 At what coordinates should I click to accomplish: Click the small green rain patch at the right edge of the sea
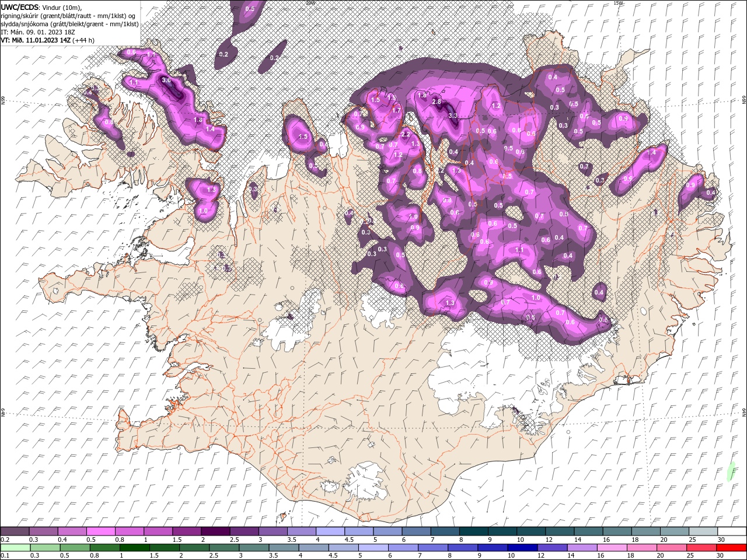730,472
